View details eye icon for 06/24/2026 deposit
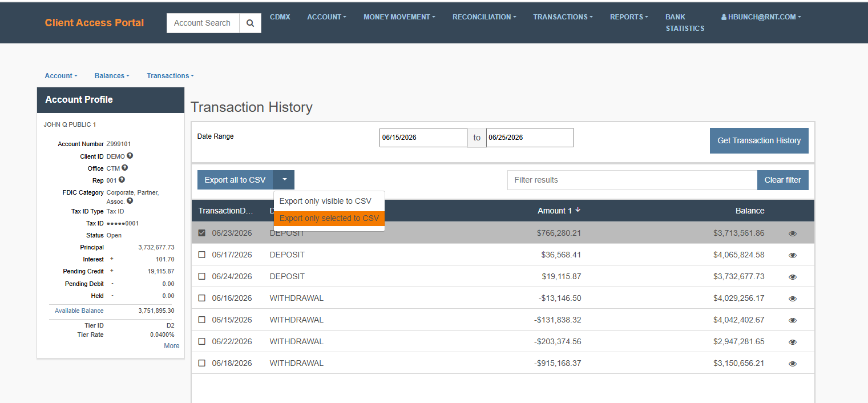The width and height of the screenshot is (868, 403). pyautogui.click(x=793, y=277)
